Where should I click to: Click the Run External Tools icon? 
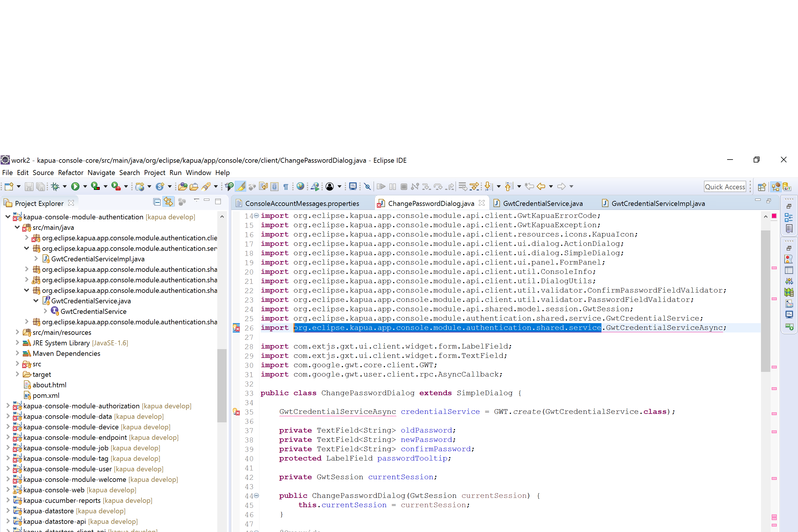(x=116, y=186)
